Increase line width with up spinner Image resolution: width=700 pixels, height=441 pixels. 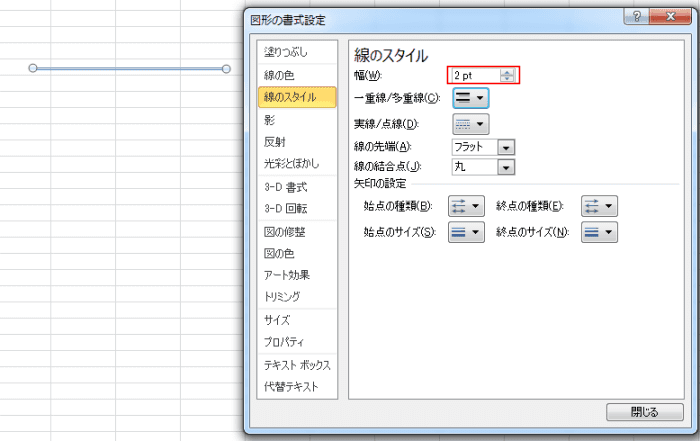[507, 72]
